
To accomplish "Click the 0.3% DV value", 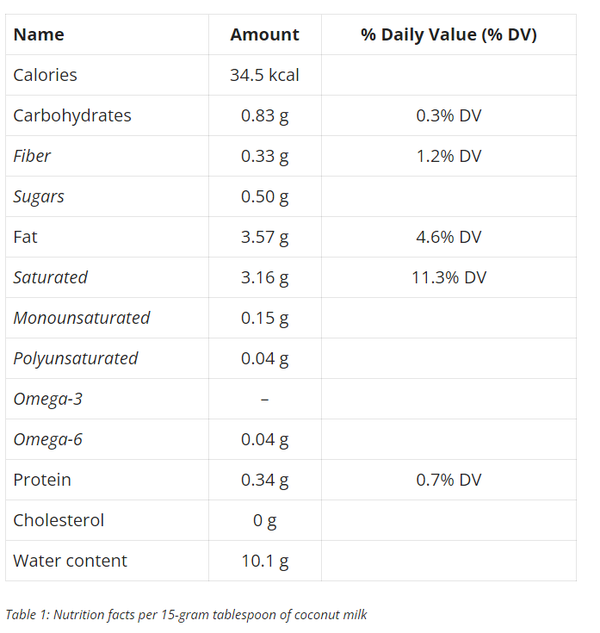I will pyautogui.click(x=448, y=116).
